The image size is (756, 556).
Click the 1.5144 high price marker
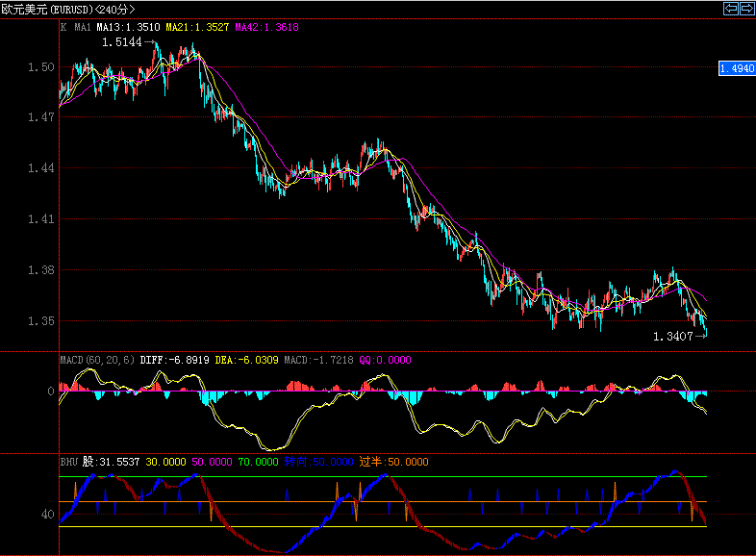tap(121, 42)
